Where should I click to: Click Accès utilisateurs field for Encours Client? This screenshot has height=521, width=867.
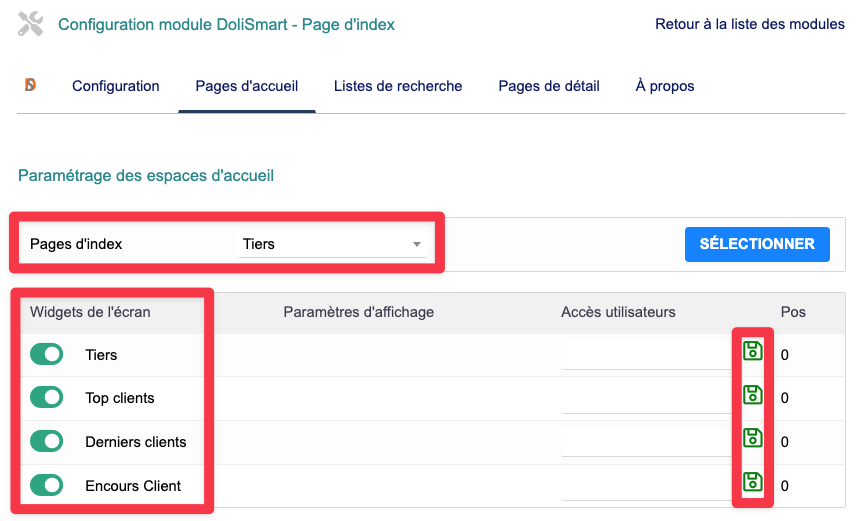click(645, 486)
